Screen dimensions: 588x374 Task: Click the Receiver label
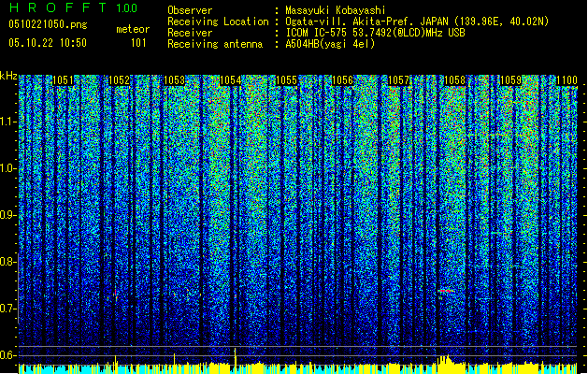[x=190, y=33]
